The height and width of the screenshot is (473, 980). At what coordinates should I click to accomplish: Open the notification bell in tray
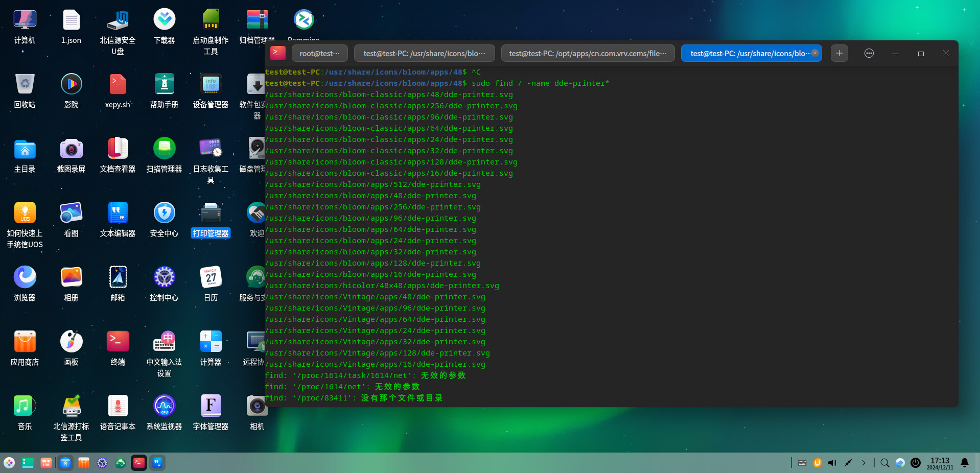tap(964, 463)
